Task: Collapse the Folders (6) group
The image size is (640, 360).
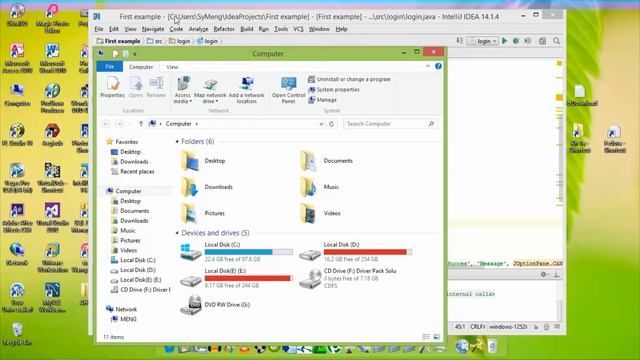Action: click(177, 141)
